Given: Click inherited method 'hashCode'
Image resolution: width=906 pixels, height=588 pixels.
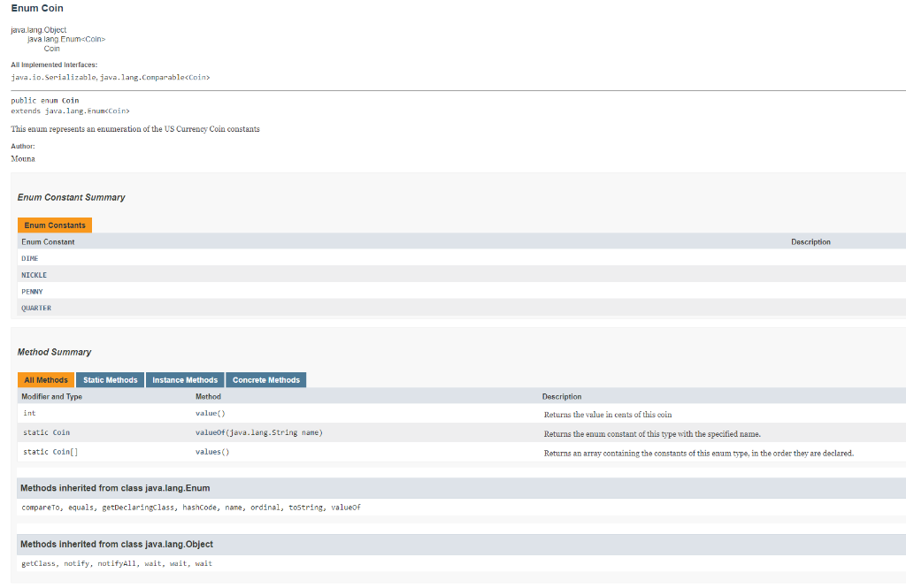Looking at the screenshot, I should (199, 508).
